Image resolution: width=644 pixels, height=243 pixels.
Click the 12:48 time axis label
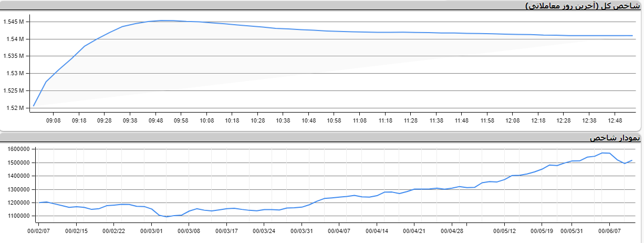point(614,120)
